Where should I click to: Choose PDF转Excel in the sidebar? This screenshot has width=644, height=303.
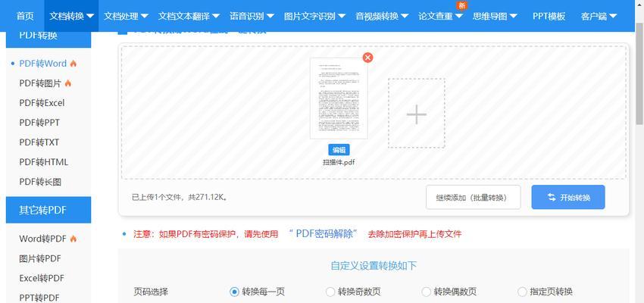click(42, 103)
